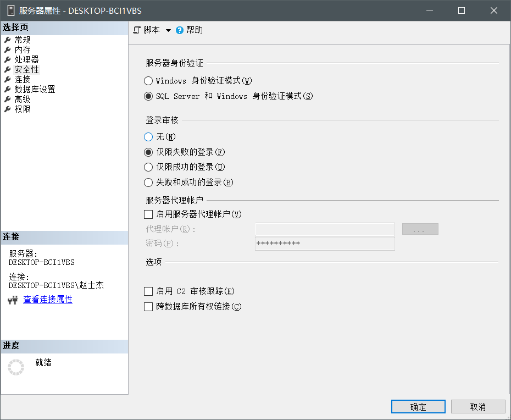Open the 权限 page

tap(23, 109)
